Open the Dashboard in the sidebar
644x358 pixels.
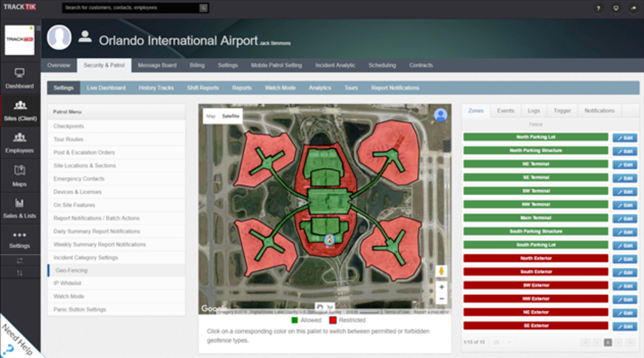click(20, 79)
